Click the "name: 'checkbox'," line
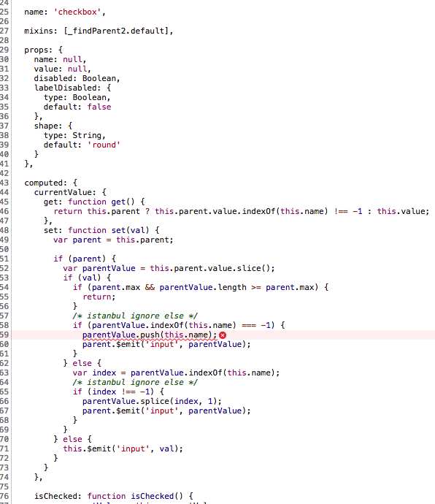Viewport: 435px width, 504px height. pyautogui.click(x=65, y=12)
